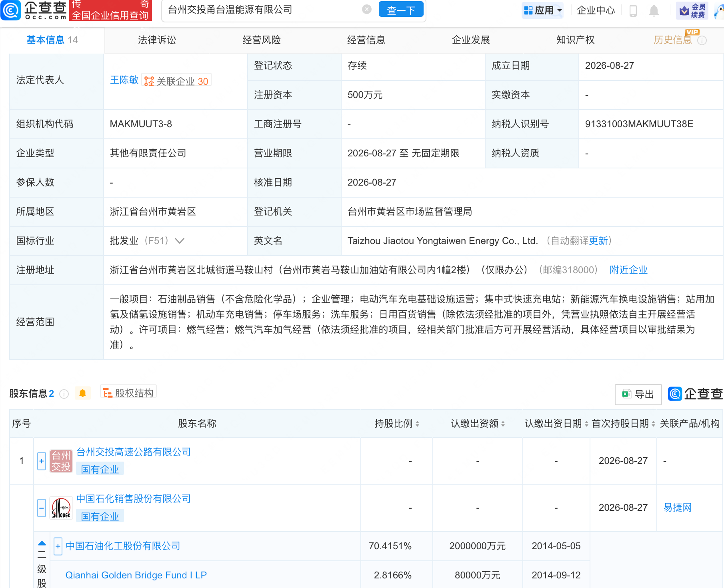Click 国有企业 tag under 中国石化销售
Image resolution: width=724 pixels, height=588 pixels.
(100, 516)
